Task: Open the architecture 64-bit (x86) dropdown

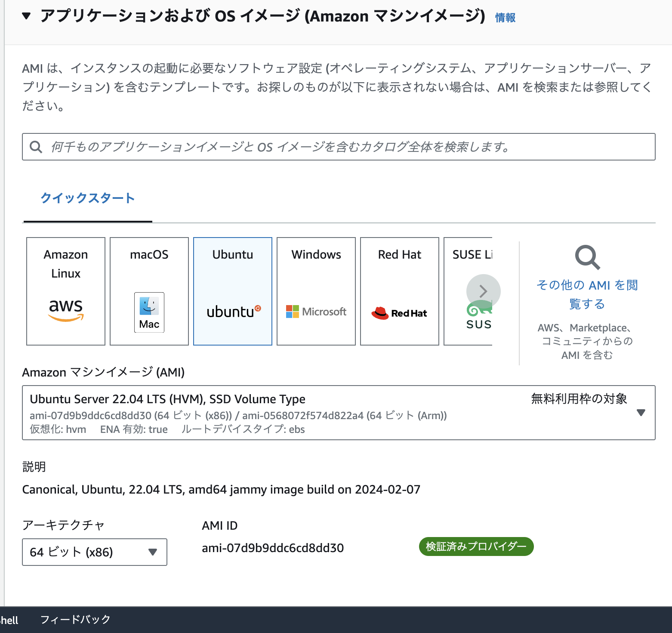Action: (x=95, y=552)
